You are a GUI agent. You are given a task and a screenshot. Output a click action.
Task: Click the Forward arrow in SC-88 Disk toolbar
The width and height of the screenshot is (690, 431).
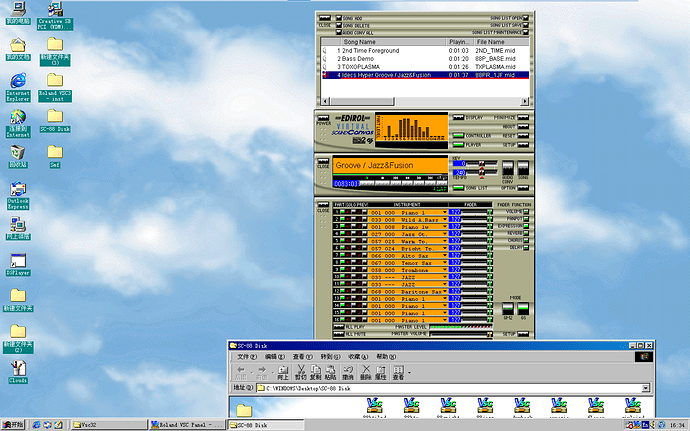coord(262,372)
